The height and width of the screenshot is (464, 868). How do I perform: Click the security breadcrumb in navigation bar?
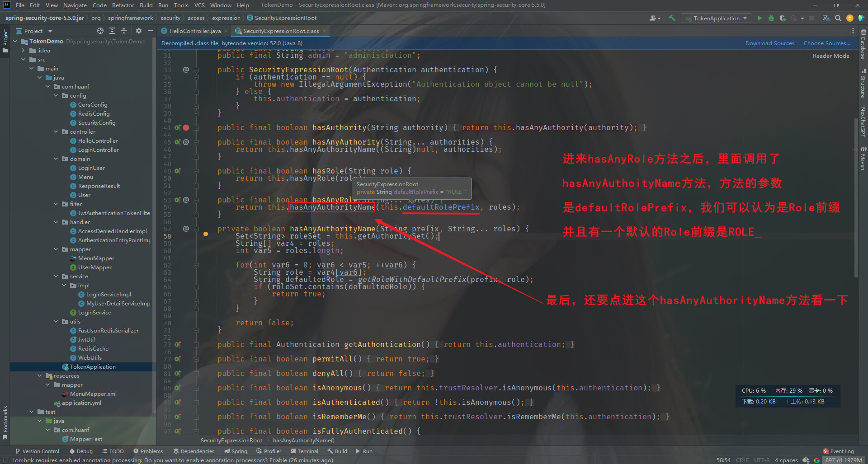(x=170, y=18)
